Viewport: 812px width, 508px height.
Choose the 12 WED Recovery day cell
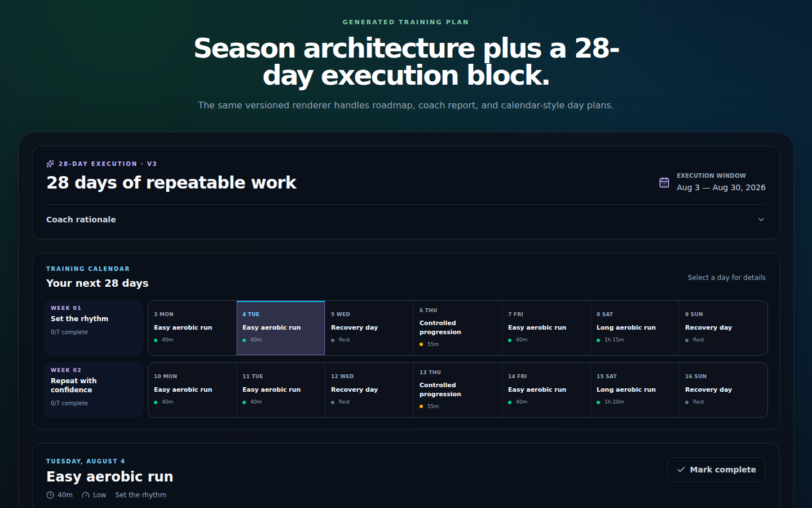coord(369,390)
